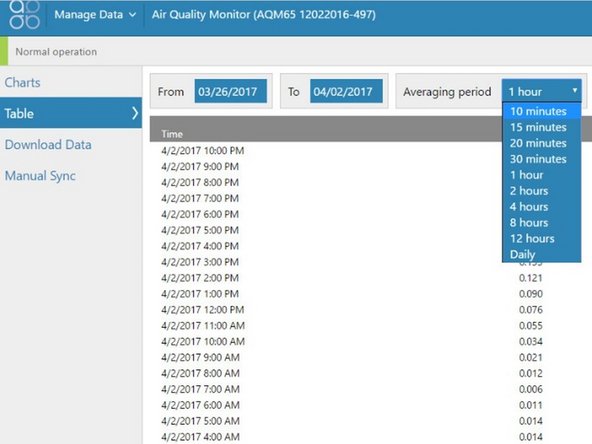Click row 4/2/2017 10:00 AM

coord(203,341)
